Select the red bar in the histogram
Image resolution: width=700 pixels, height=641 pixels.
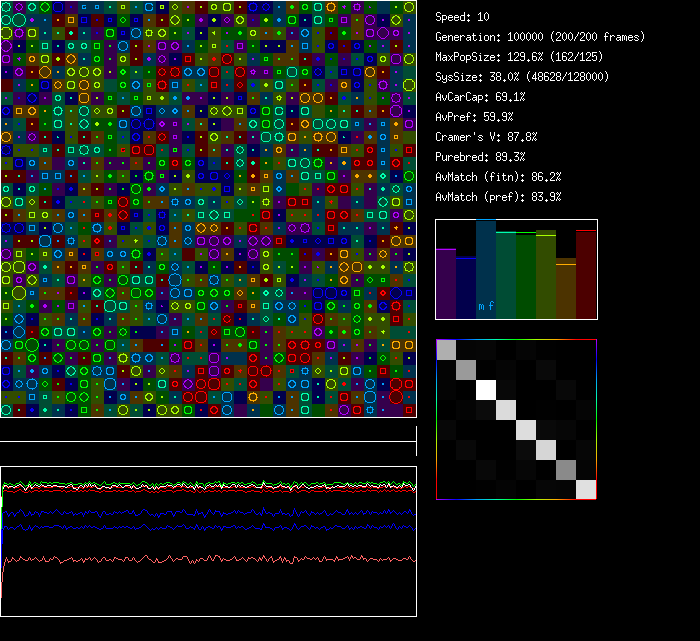pos(586,275)
